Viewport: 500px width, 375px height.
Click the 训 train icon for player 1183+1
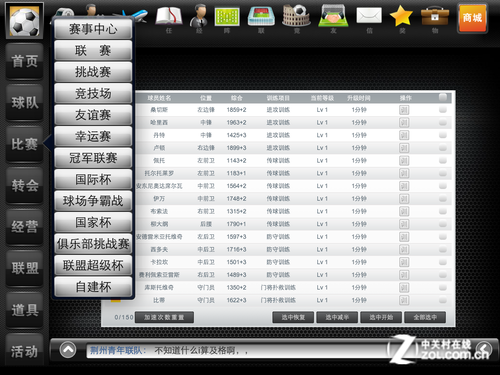[x=404, y=173]
